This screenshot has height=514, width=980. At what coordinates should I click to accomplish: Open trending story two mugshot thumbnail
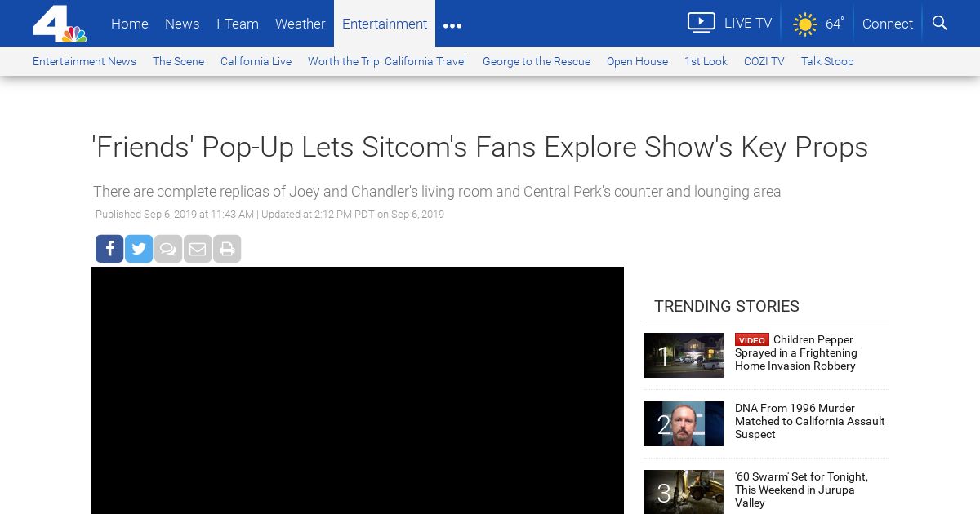pos(684,423)
